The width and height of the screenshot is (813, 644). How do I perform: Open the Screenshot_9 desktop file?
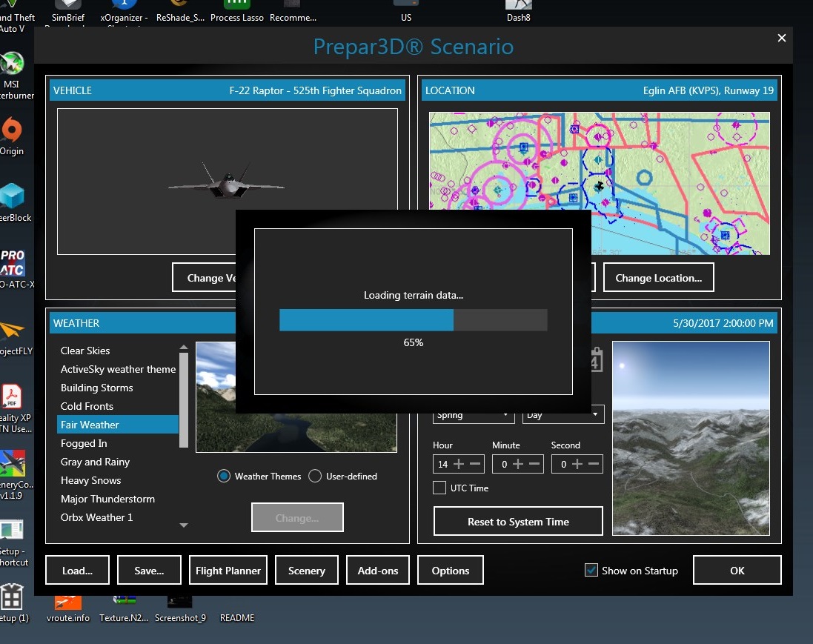pos(180,609)
